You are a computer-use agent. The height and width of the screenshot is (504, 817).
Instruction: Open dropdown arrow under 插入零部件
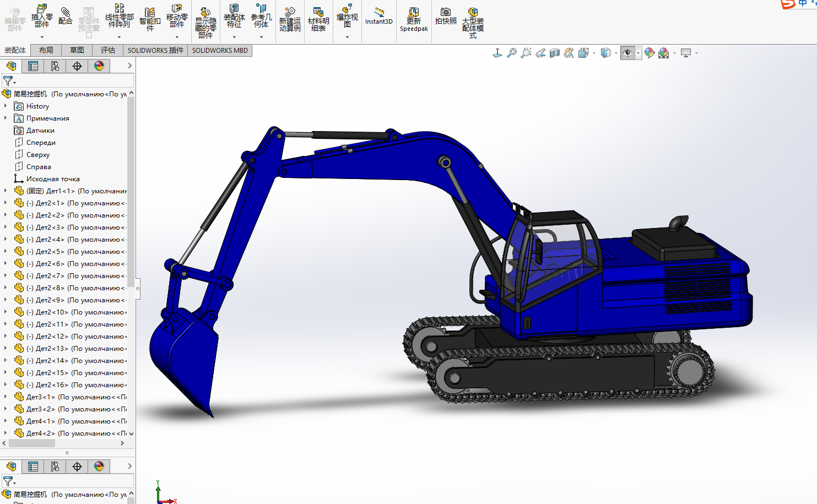pyautogui.click(x=42, y=37)
